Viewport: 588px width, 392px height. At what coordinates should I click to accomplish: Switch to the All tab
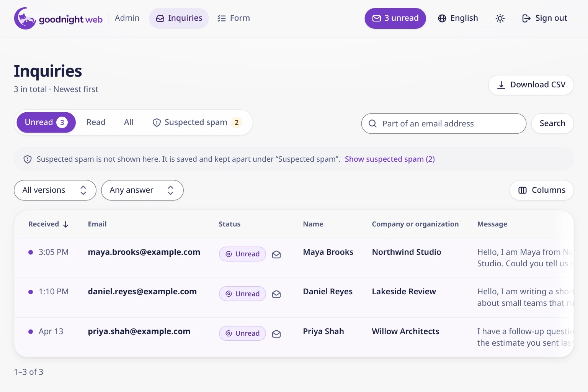tap(129, 122)
